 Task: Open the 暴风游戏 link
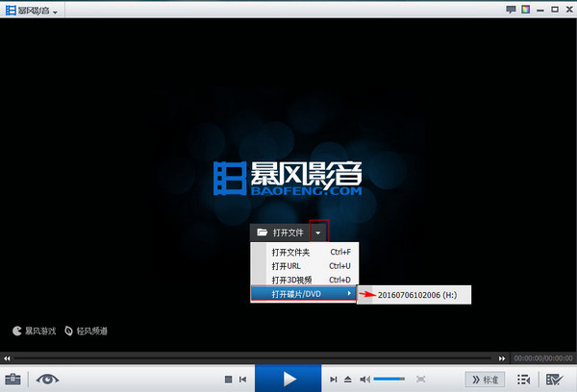[x=35, y=331]
